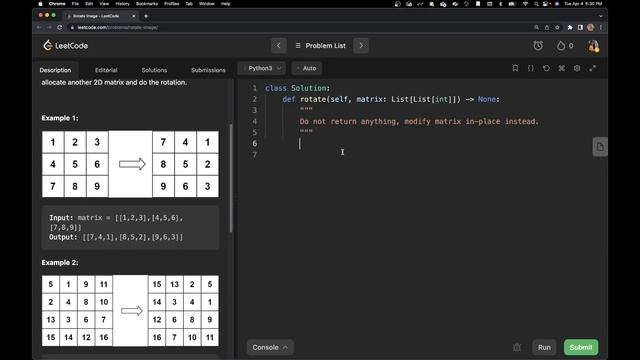Open the History menu
640x360 pixels.
pos(122,4)
